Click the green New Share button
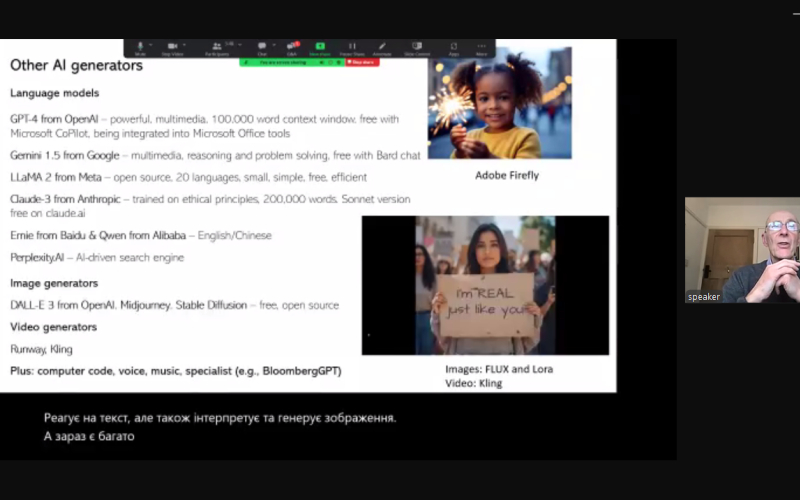This screenshot has height=500, width=800. click(x=320, y=48)
